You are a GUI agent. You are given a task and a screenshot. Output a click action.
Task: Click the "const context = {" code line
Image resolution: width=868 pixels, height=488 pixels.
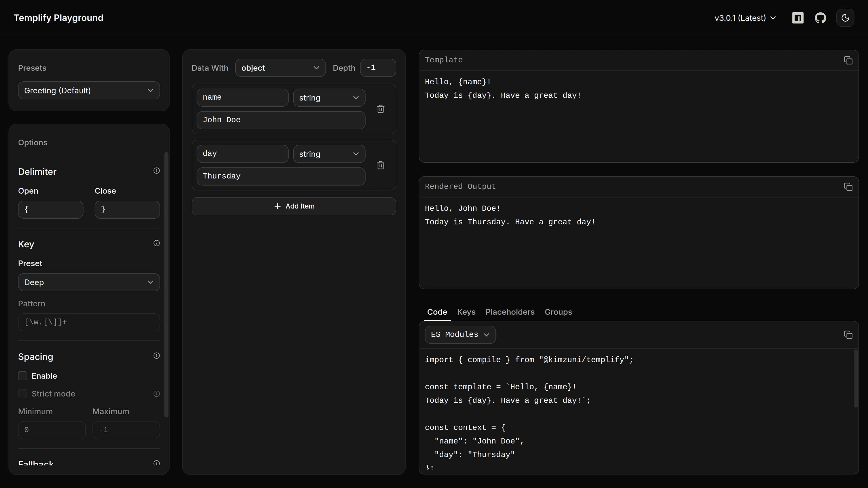[x=465, y=428]
